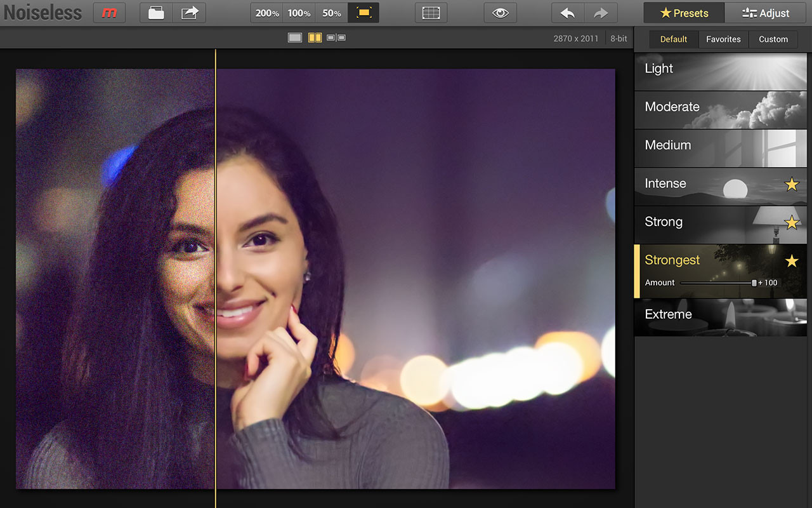This screenshot has height=508, width=812.
Task: Set zoom to 200%
Action: click(267, 13)
